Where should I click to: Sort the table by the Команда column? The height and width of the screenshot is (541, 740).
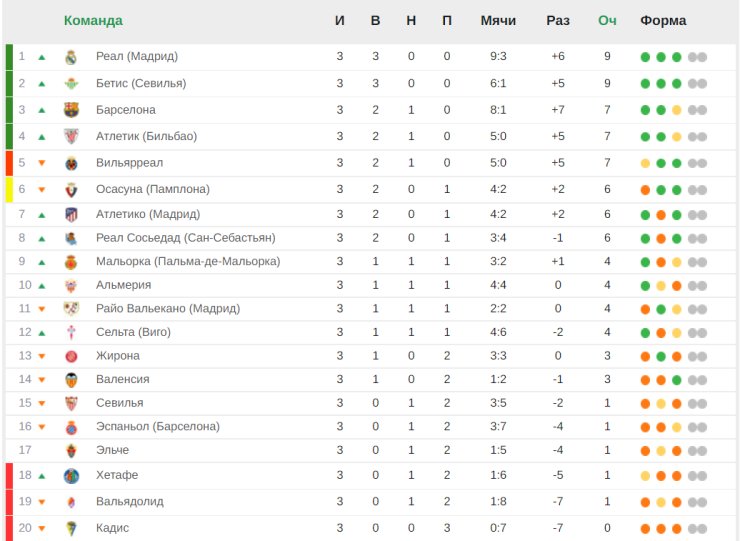[x=93, y=20]
